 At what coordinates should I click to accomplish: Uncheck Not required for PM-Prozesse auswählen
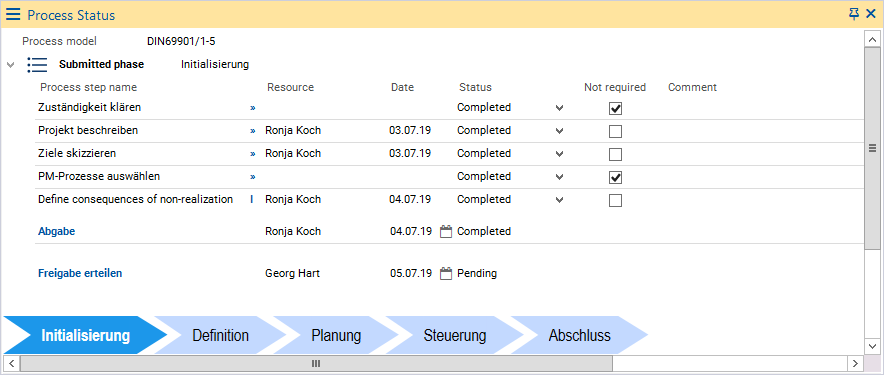[616, 178]
